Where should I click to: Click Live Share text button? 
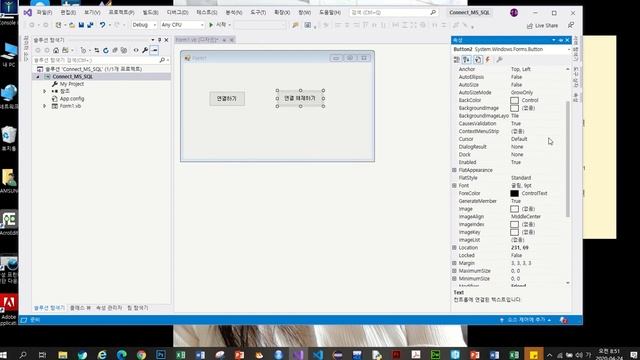pos(546,26)
